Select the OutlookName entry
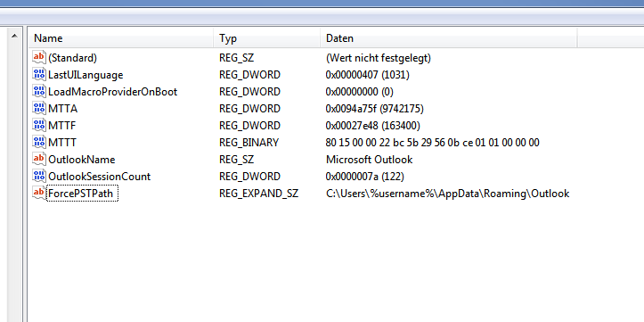 pyautogui.click(x=81, y=159)
